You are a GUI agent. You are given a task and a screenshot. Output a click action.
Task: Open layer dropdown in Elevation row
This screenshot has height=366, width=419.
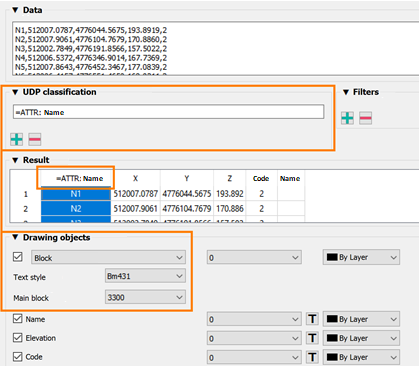click(x=254, y=338)
